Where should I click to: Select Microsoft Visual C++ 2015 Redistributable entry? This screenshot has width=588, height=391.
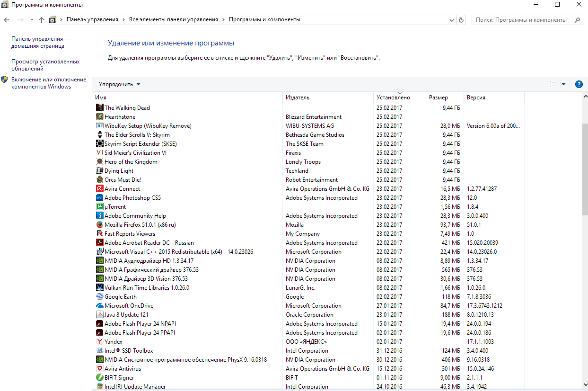tap(309, 252)
